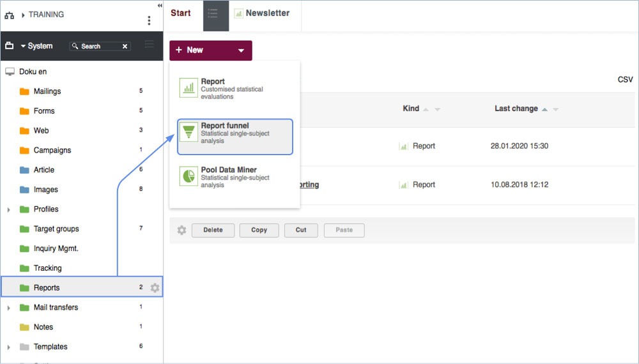Open the TRAINING three-dot menu
The height and width of the screenshot is (364, 639).
pos(149,20)
